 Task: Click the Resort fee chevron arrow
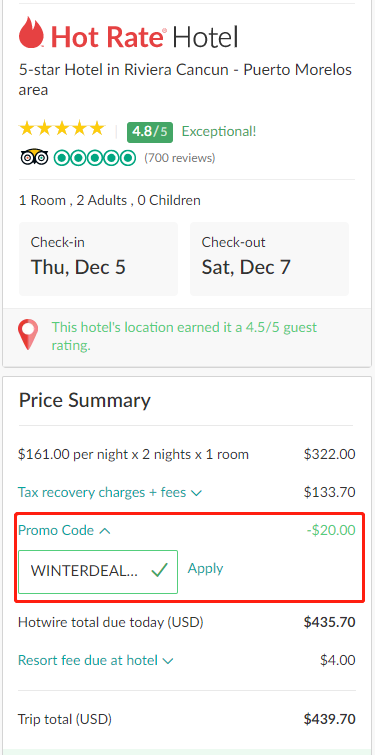click(168, 661)
